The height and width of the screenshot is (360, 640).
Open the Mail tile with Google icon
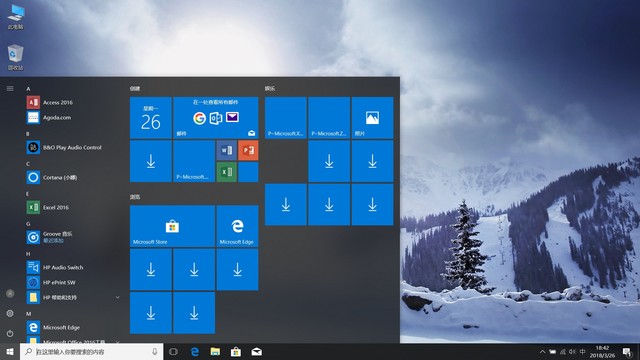[x=216, y=118]
